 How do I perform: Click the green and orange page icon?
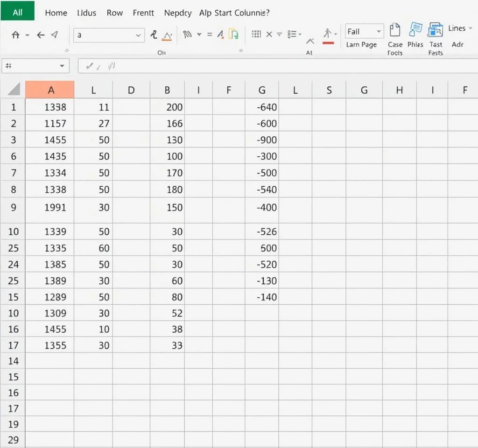pos(234,34)
